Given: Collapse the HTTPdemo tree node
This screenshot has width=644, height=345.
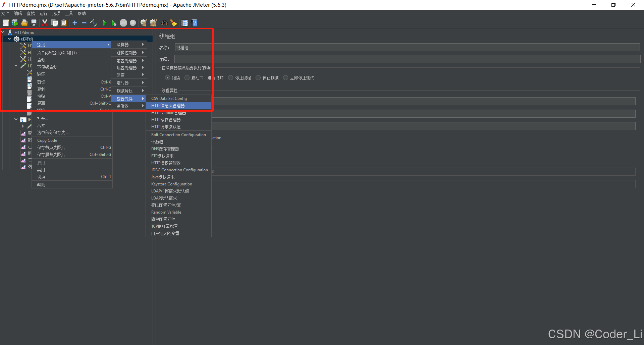Looking at the screenshot, I should 3,33.
